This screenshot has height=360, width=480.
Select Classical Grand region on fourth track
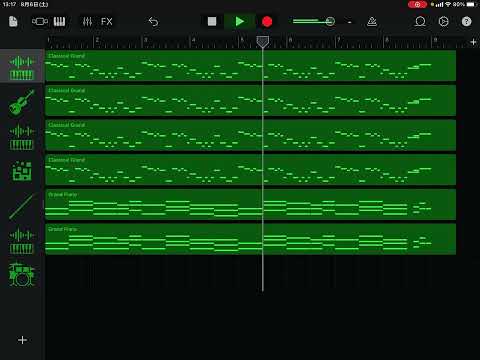tap(250, 170)
